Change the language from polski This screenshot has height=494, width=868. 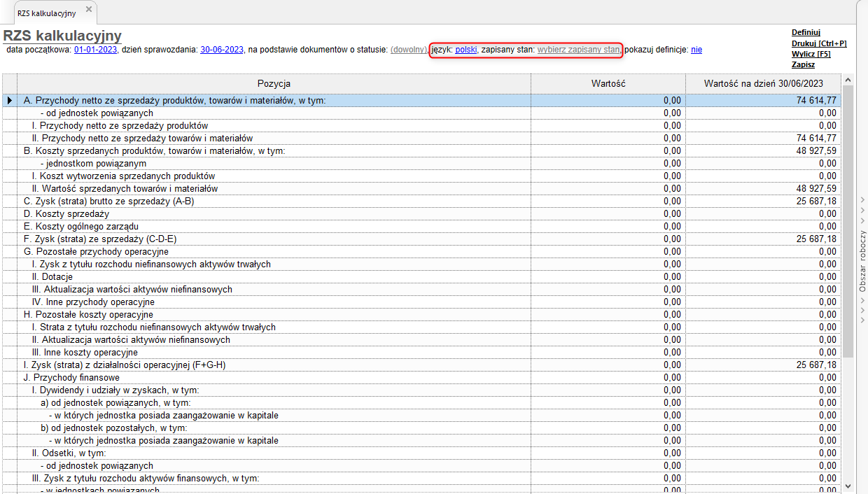click(x=466, y=50)
